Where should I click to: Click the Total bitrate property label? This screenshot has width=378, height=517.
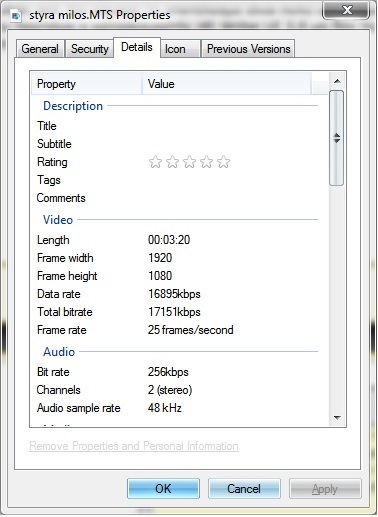(x=65, y=312)
